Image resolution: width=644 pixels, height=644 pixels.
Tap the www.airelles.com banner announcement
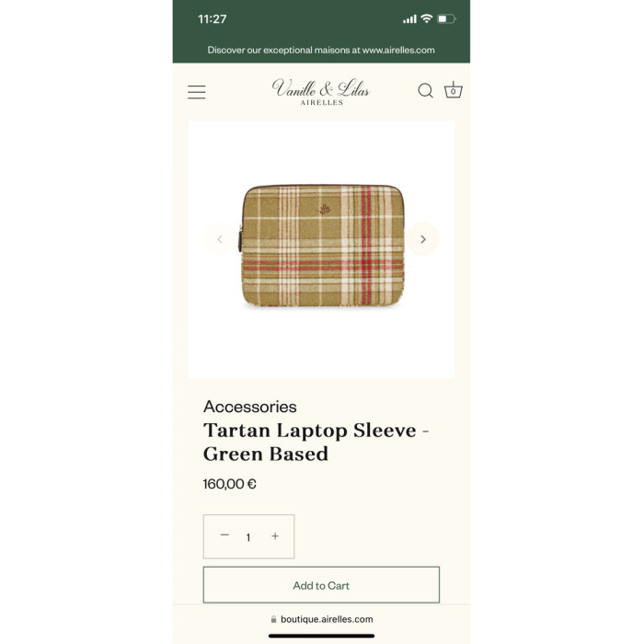(x=321, y=50)
